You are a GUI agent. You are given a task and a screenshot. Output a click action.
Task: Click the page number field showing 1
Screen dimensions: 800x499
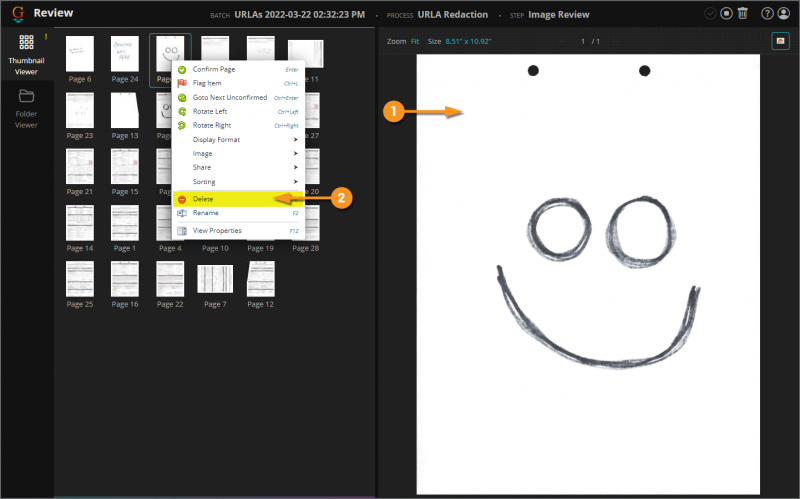click(x=583, y=41)
